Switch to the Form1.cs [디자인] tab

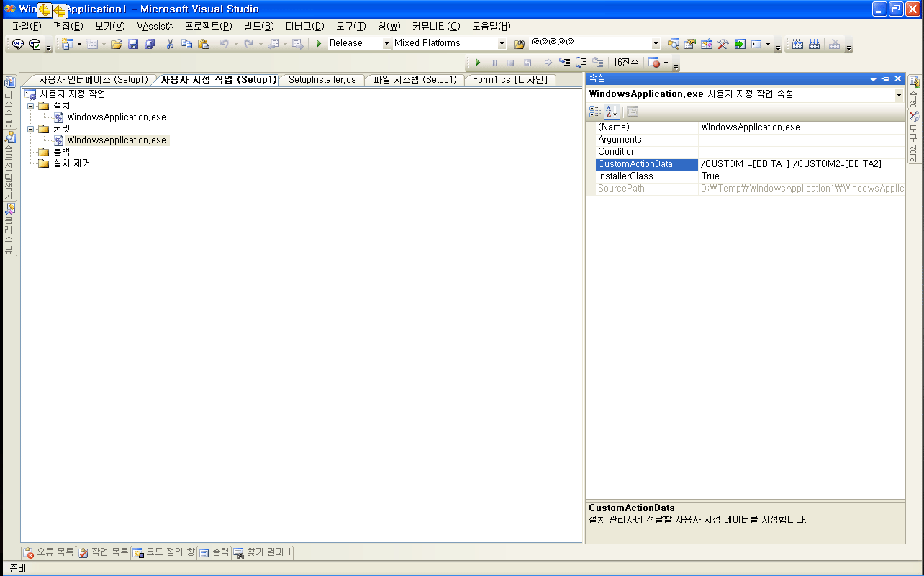point(511,80)
